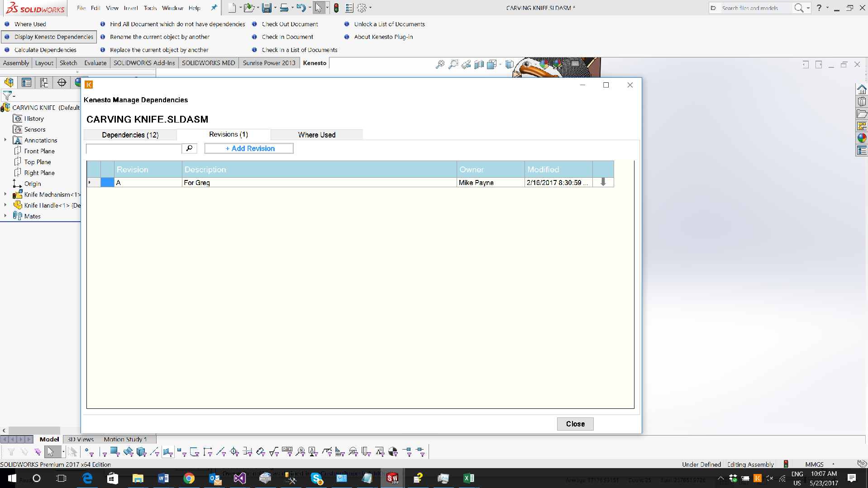
Task: Click the feature tree horizontal scrollbar
Action: point(34,431)
